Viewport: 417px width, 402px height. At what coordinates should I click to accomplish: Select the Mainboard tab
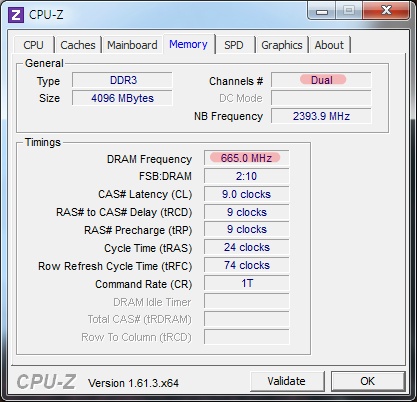pyautogui.click(x=132, y=45)
